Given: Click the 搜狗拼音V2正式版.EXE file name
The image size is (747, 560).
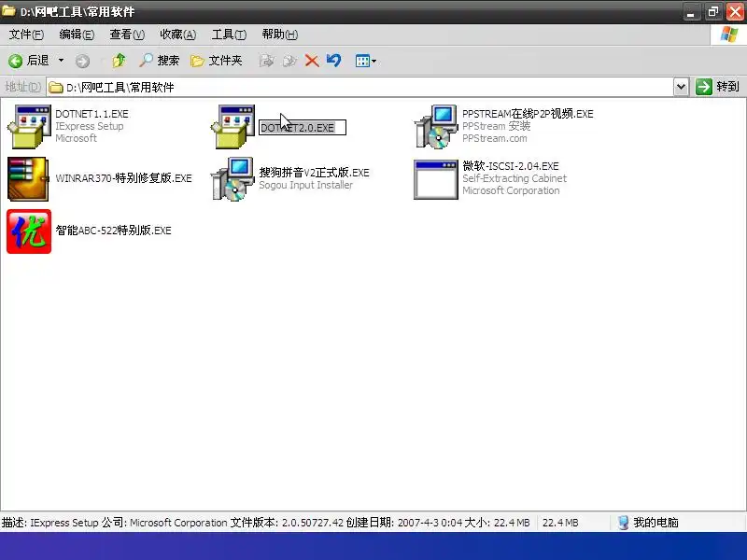Looking at the screenshot, I should 314,173.
